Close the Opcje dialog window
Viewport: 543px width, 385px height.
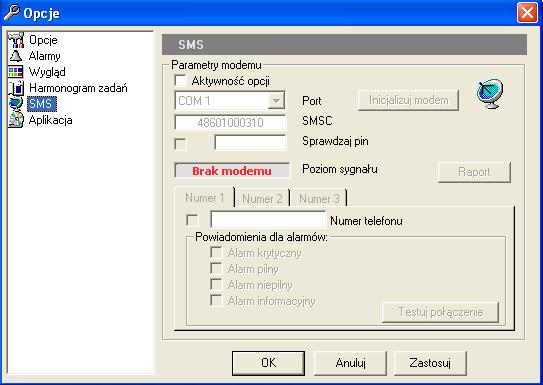point(527,13)
